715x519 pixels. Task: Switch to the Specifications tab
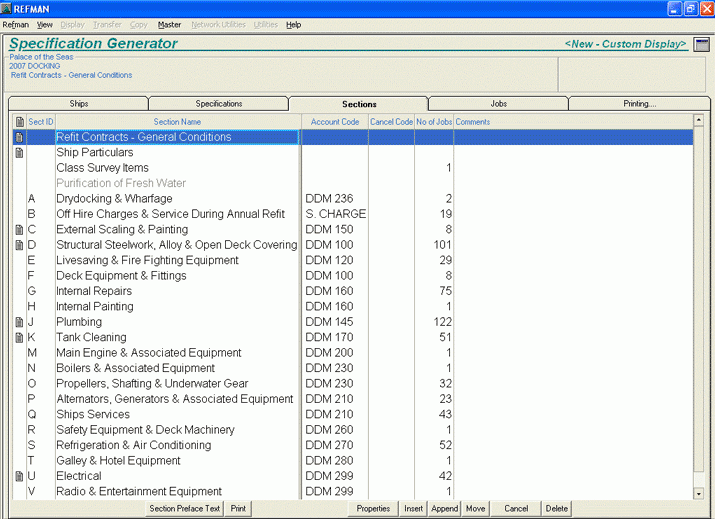218,103
